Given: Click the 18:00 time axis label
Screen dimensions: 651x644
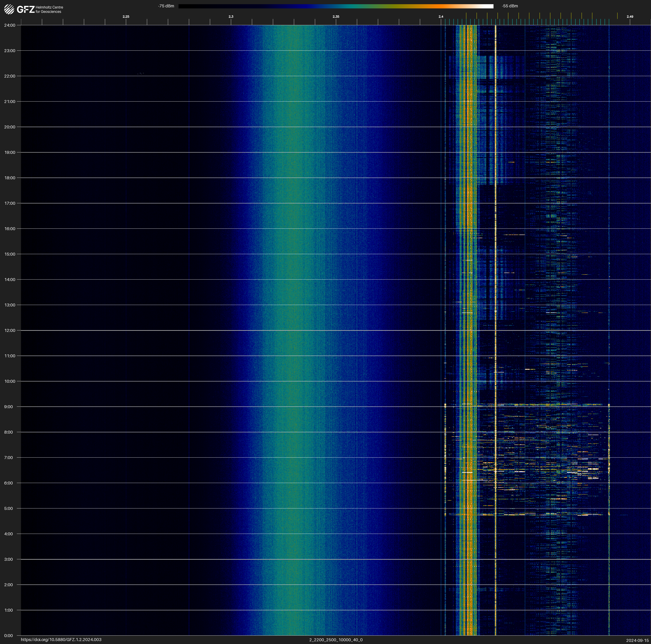Looking at the screenshot, I should coord(10,178).
